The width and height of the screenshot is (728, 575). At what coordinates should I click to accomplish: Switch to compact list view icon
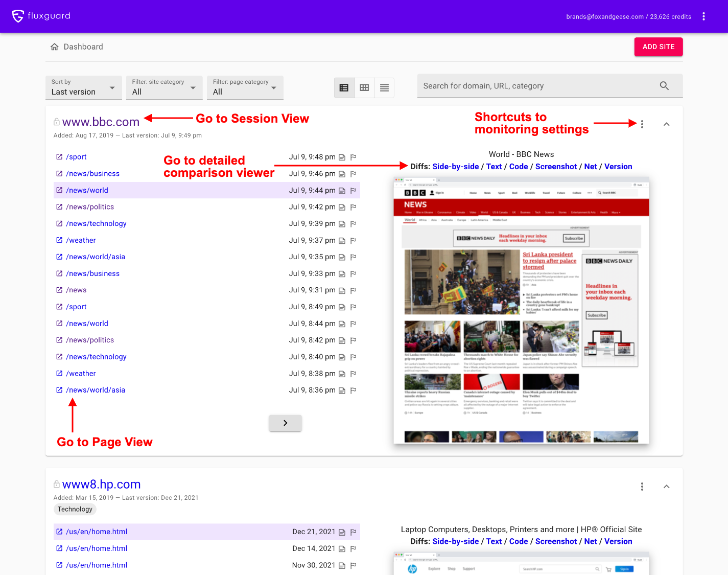[x=384, y=88]
